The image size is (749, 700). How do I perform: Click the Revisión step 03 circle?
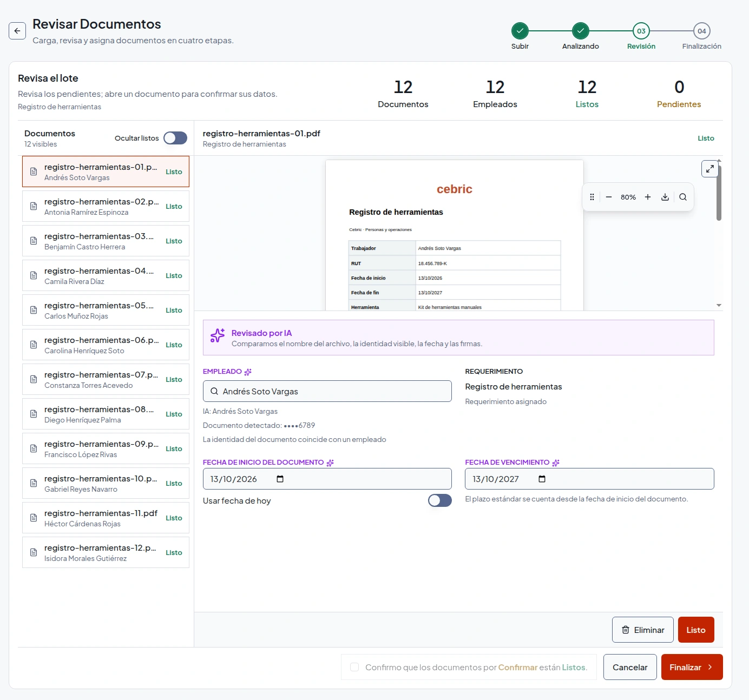tap(641, 31)
